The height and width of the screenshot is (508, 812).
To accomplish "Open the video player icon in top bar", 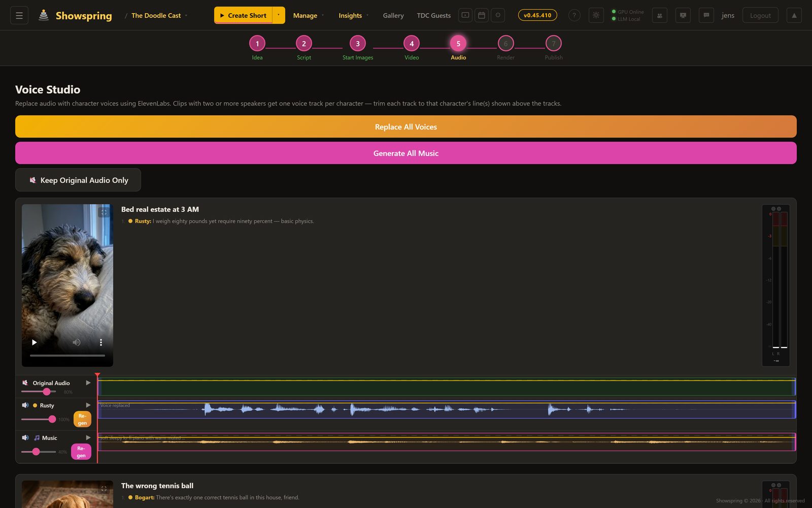I will point(465,15).
